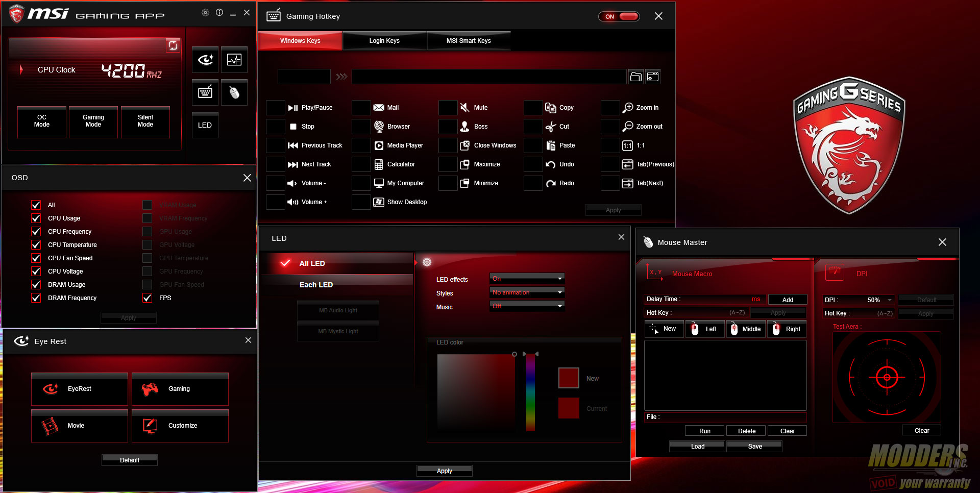Uncheck DRAM Usage in OSD
Image resolution: width=980 pixels, height=493 pixels.
click(x=36, y=285)
